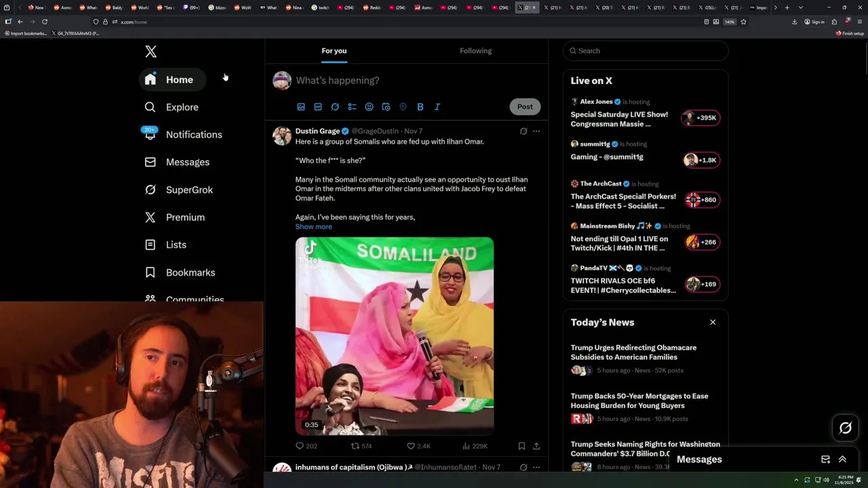Open Bookmarks in the sidebar
868x488 pixels.
click(x=180, y=272)
